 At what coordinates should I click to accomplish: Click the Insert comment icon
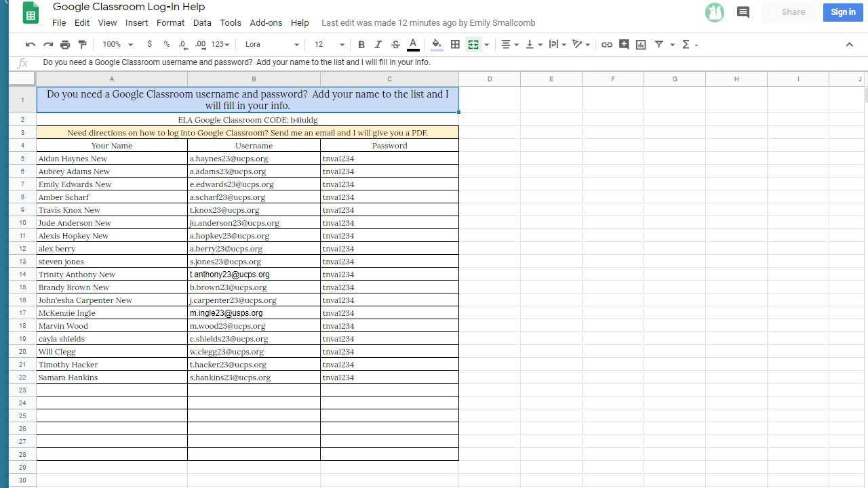[x=624, y=44]
